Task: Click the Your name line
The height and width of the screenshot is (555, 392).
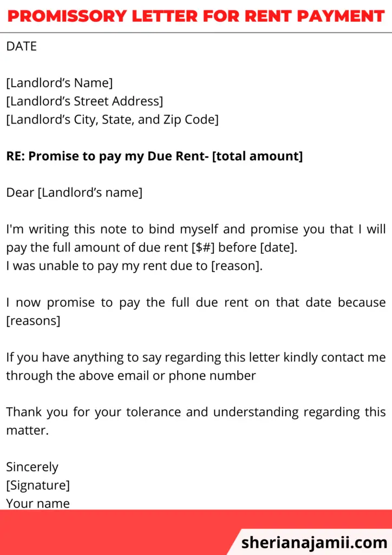Action: (38, 504)
